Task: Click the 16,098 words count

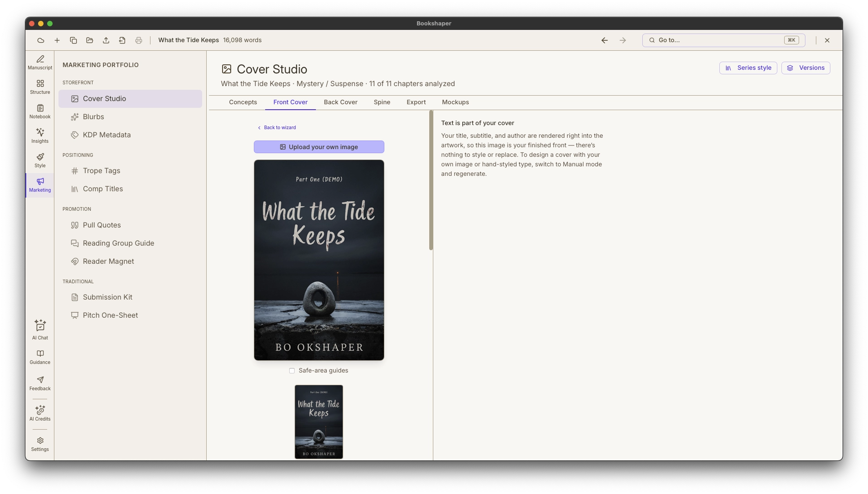Action: 242,40
